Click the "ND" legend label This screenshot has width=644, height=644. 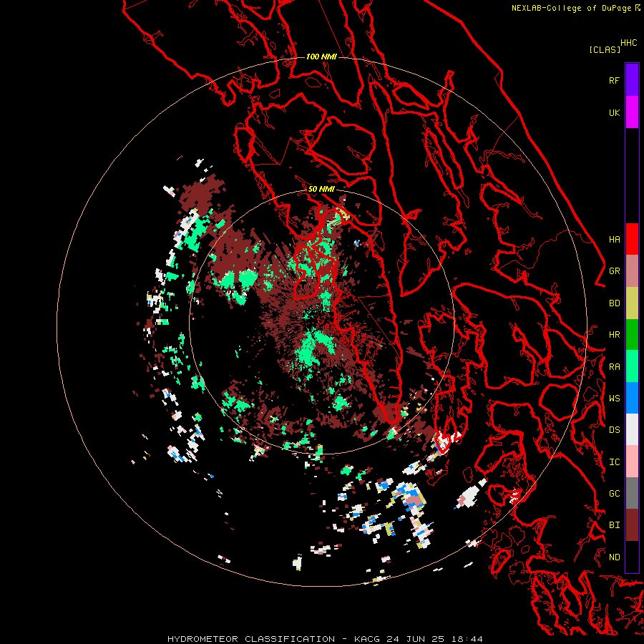point(614,557)
